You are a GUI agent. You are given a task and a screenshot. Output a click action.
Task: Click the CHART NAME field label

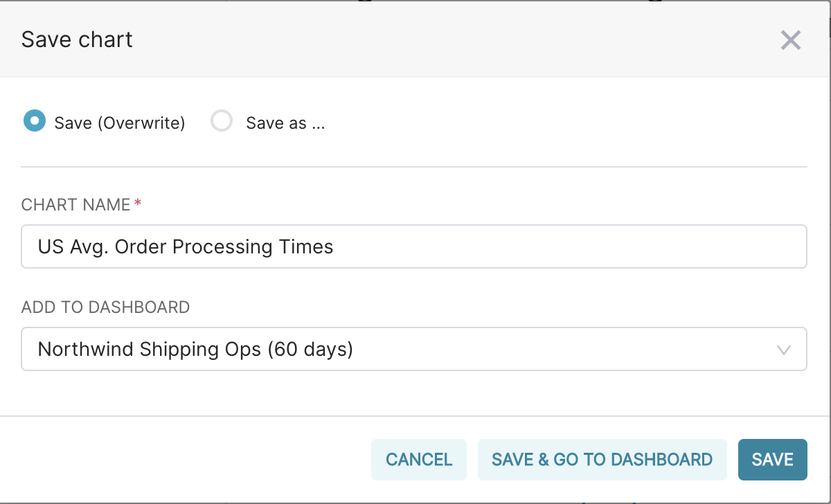pyautogui.click(x=75, y=205)
